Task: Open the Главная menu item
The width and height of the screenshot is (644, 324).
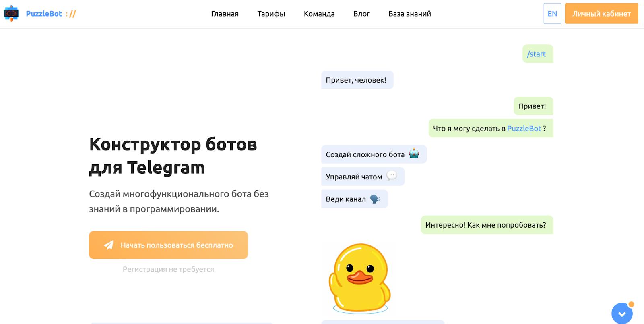Action: [225, 14]
